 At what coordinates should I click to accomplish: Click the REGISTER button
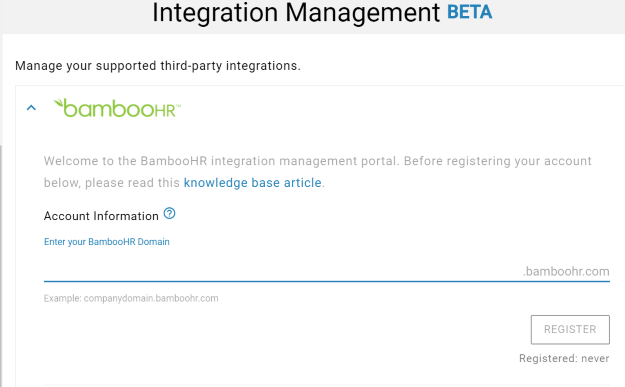coord(570,329)
